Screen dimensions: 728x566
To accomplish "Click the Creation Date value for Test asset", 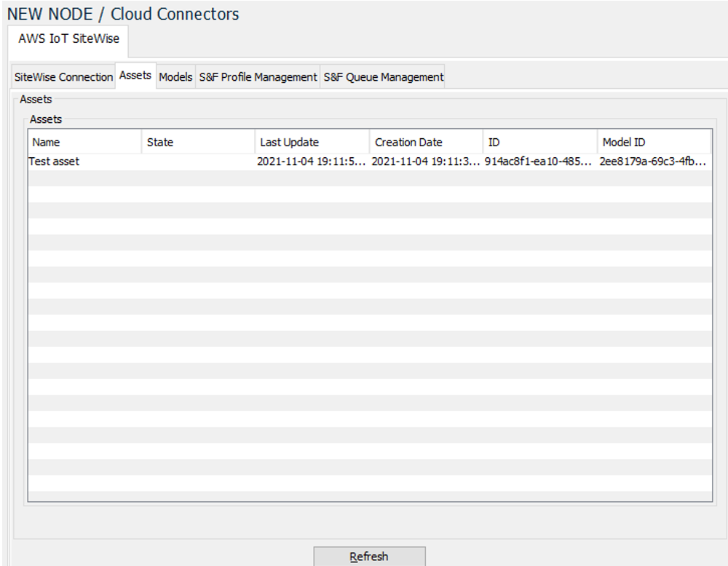I will point(425,162).
